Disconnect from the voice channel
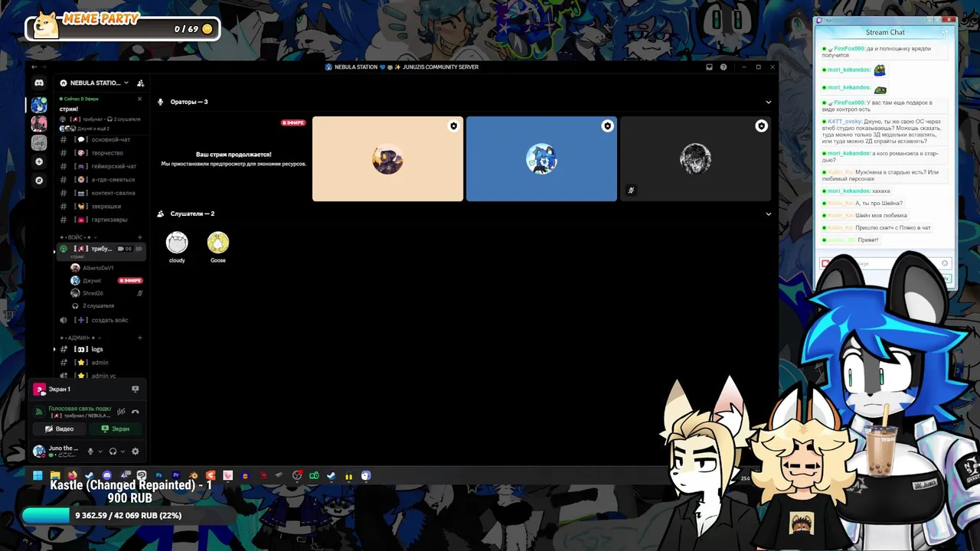 [136, 412]
